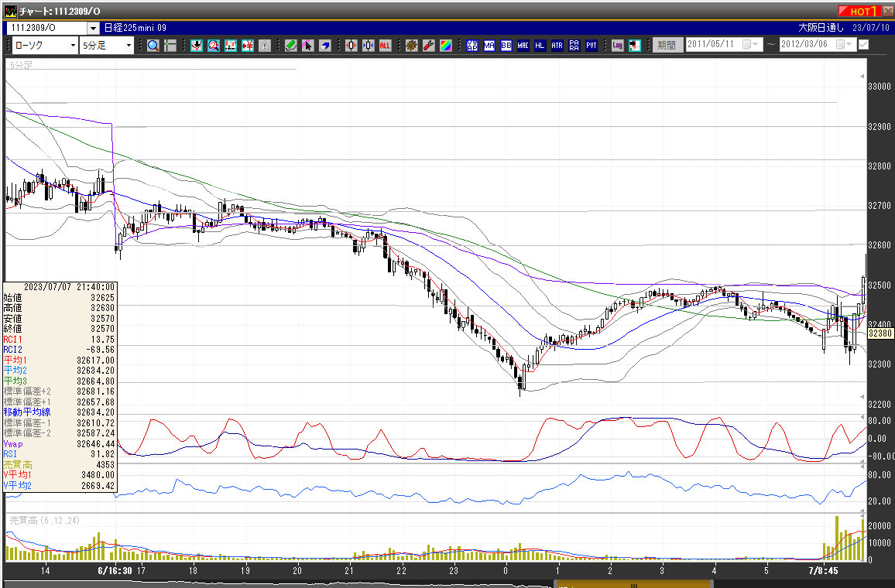Image resolution: width=895 pixels, height=588 pixels.
Task: Click the 6/16:30 time axis label
Action: tap(115, 570)
